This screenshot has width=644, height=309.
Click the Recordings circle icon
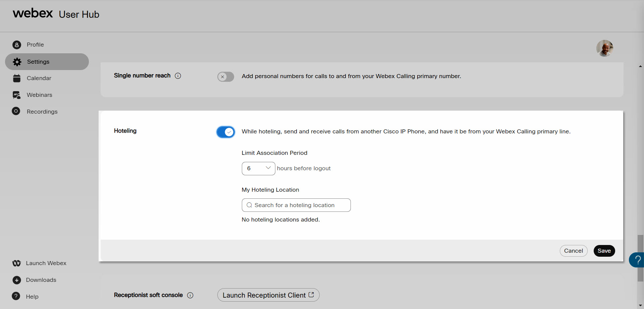(16, 111)
